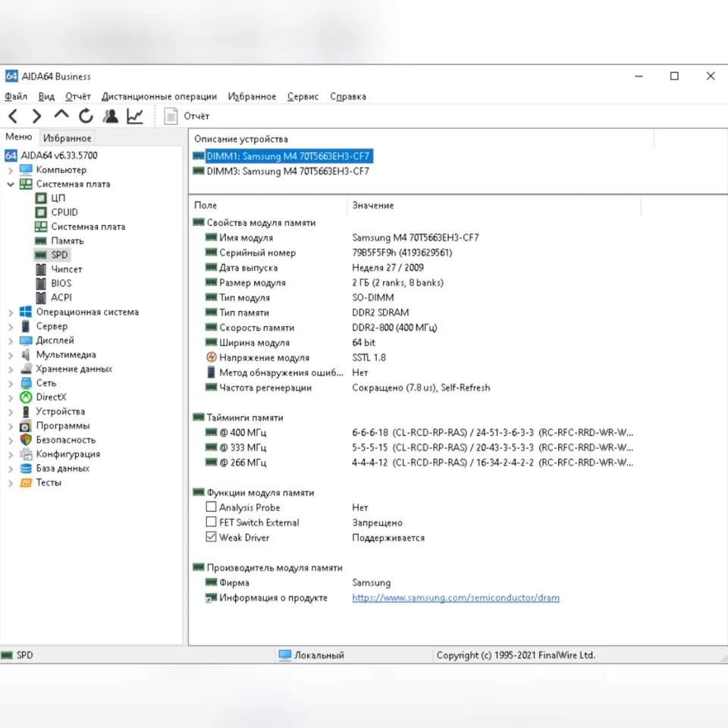Open the Справка menu

pos(348,96)
